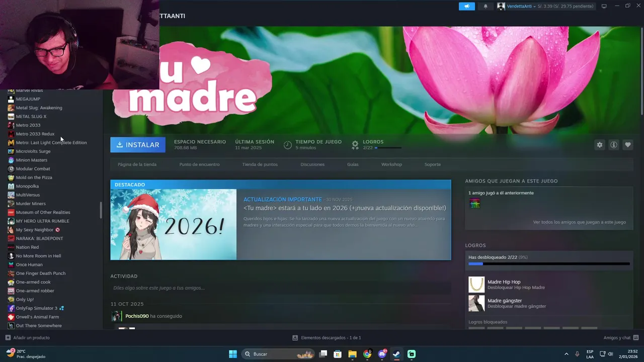
Task: Open Ver todos los amigos link
Action: tap(580, 222)
